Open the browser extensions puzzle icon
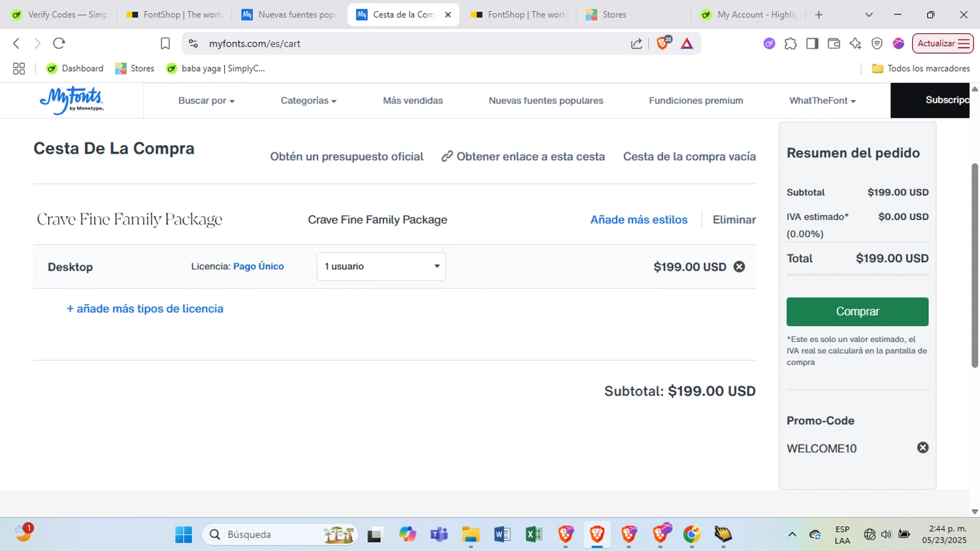This screenshot has height=551, width=980. [791, 44]
